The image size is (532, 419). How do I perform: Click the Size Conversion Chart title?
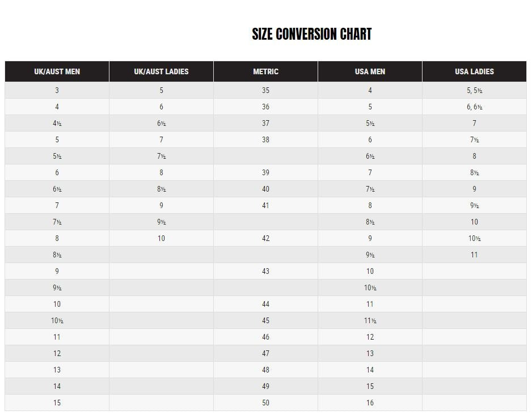[x=311, y=34]
